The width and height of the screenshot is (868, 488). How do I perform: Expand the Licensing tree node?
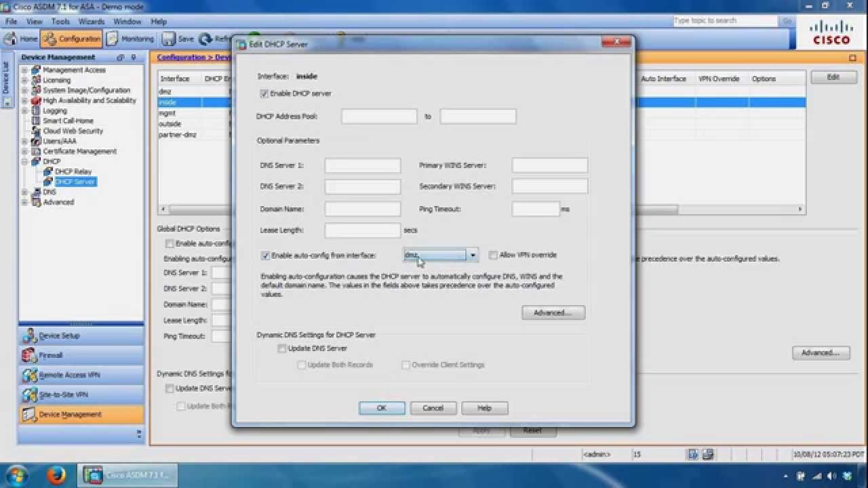[x=24, y=80]
